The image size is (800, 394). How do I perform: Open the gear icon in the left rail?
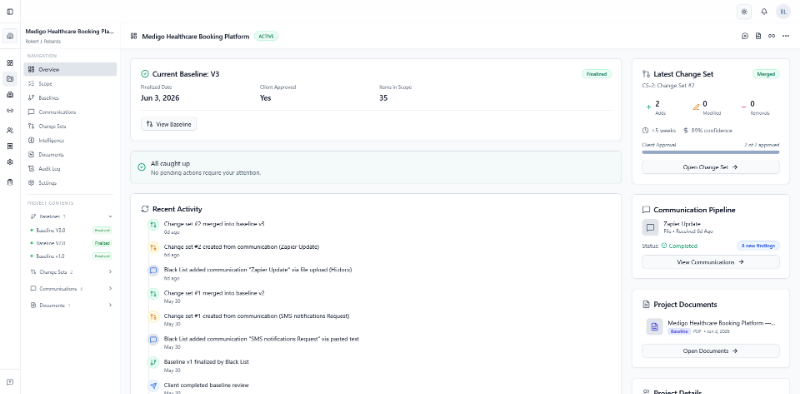[10, 162]
